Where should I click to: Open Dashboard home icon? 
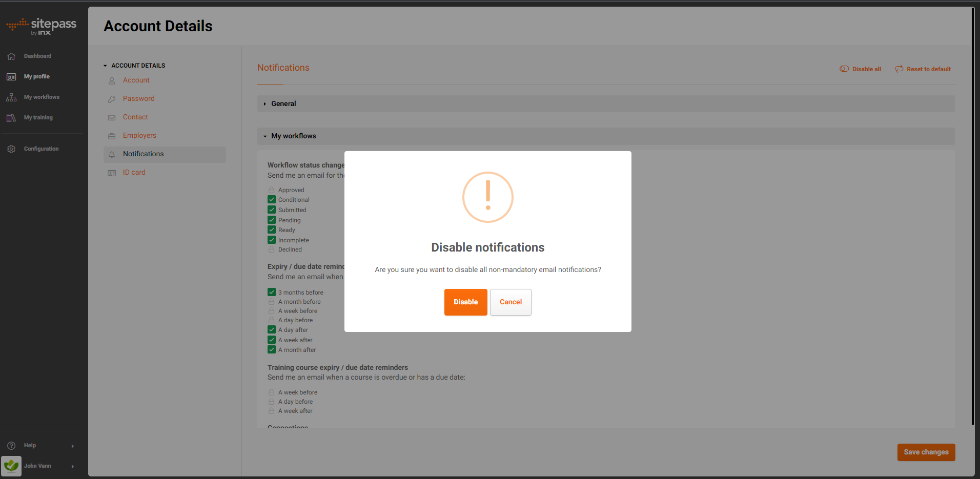(x=11, y=56)
